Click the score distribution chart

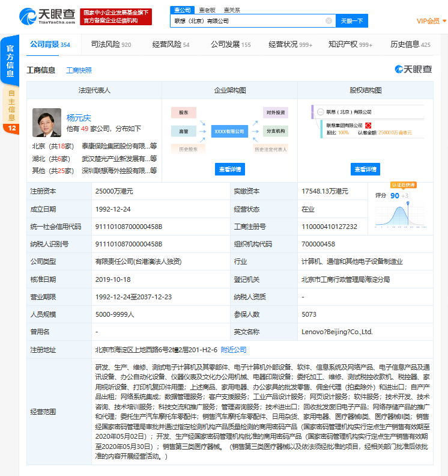coord(401,216)
